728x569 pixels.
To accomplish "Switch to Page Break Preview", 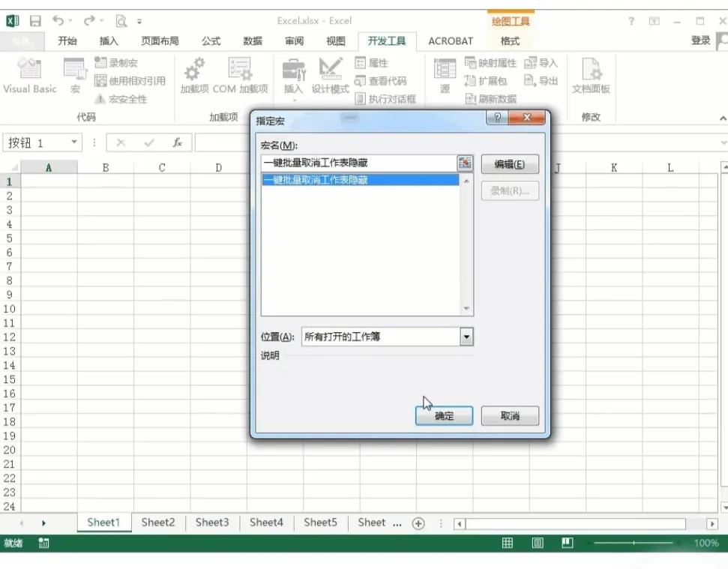I will 568,543.
